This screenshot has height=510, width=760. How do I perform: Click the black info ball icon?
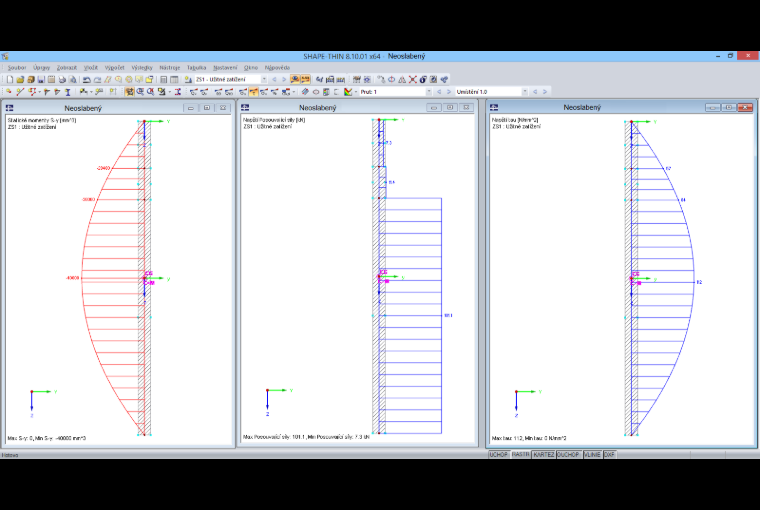coord(423,79)
